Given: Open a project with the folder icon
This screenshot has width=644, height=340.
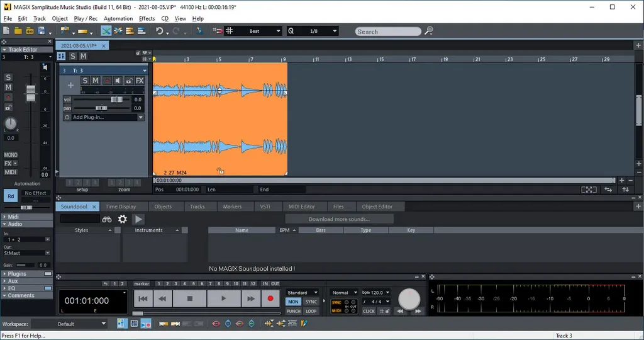Looking at the screenshot, I should point(18,31).
